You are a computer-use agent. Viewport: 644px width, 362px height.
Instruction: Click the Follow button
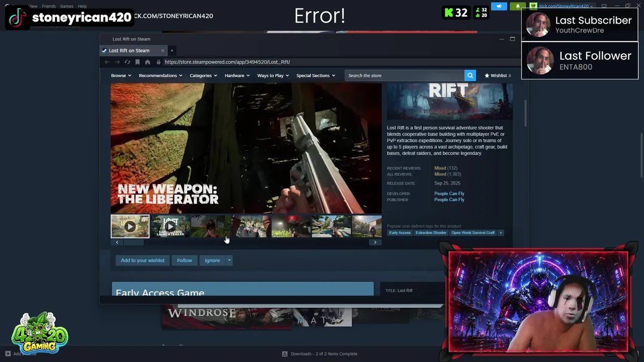(184, 260)
